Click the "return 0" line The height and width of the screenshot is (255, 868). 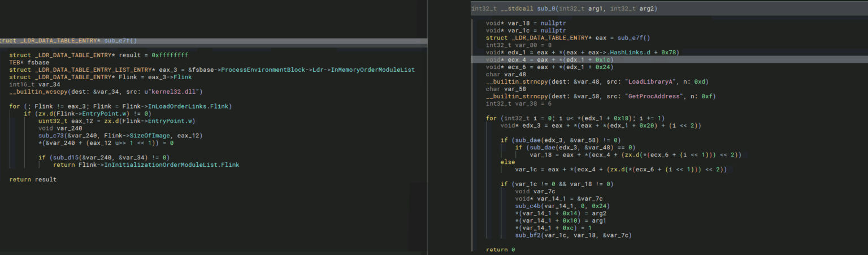(x=501, y=250)
